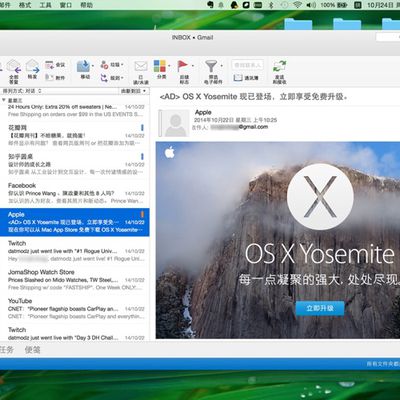
Task: Open the 工具 (Tools) menu
Action: point(45,5)
